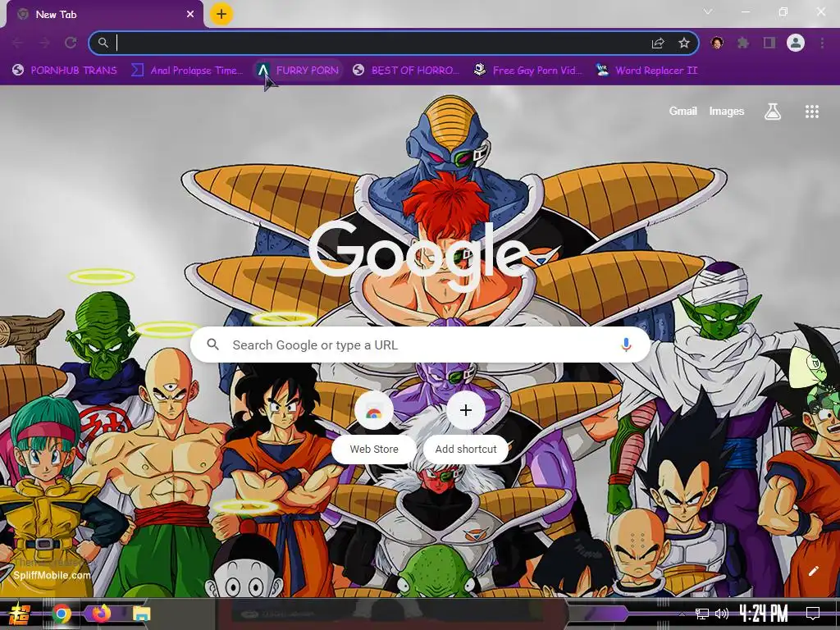Click the Google logo

click(x=419, y=255)
